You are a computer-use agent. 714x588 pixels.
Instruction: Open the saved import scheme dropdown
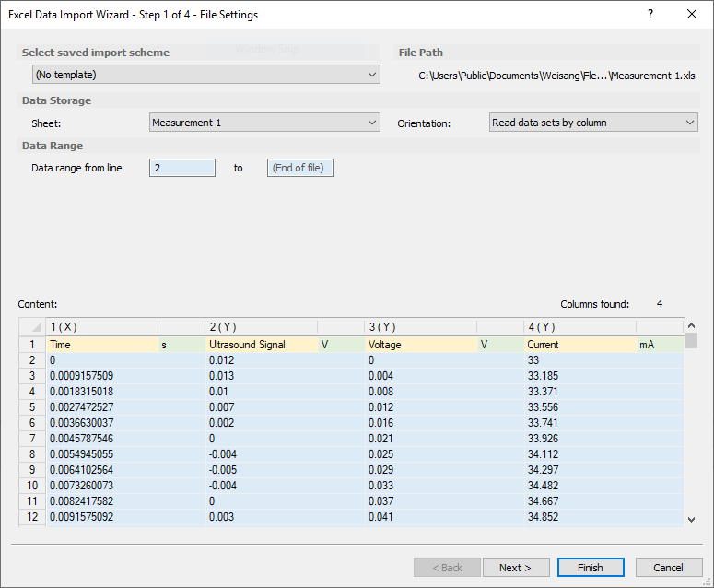click(x=205, y=75)
